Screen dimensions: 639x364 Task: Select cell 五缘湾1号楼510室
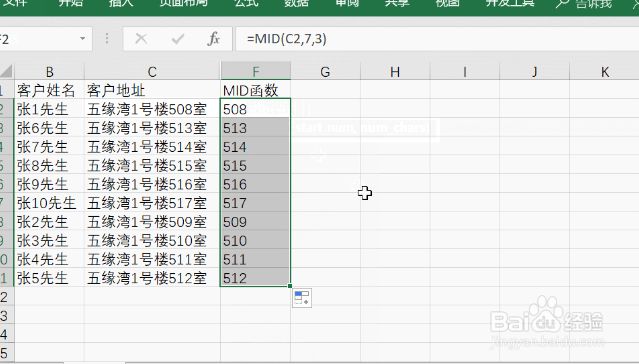pos(152,240)
